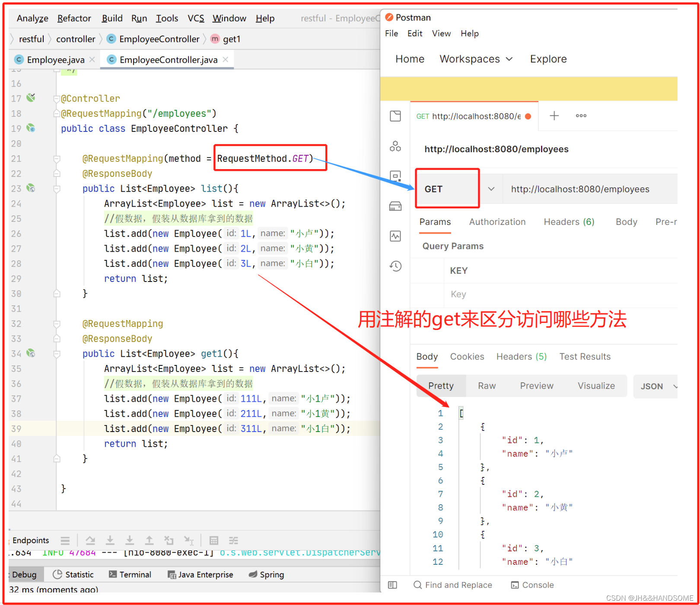Collapse the list() method fold at line 23
Viewport: 700px width, 605px height.
point(57,189)
